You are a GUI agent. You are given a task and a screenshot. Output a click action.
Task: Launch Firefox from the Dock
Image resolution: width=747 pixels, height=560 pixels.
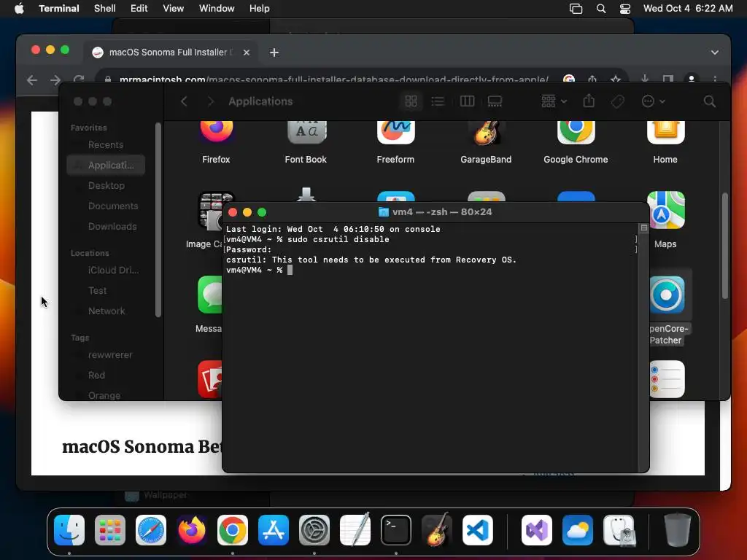pyautogui.click(x=192, y=530)
